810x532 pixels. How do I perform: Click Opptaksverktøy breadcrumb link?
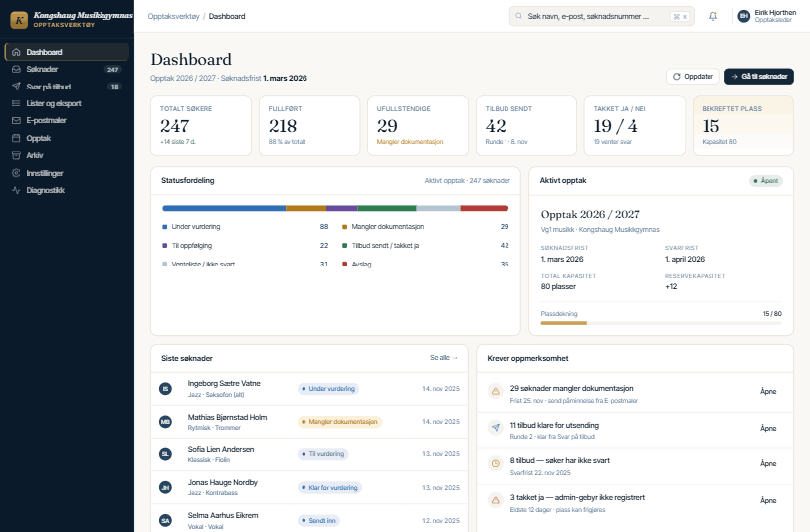tap(173, 16)
